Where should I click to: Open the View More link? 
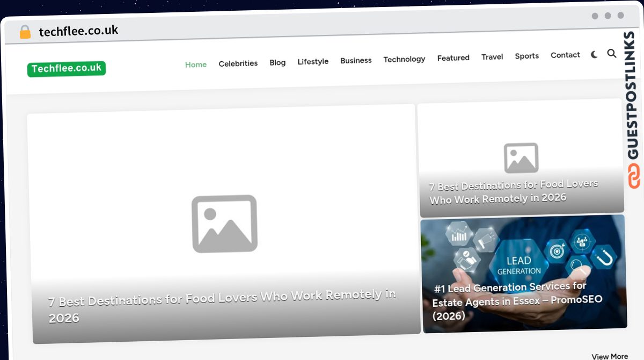pyautogui.click(x=610, y=356)
